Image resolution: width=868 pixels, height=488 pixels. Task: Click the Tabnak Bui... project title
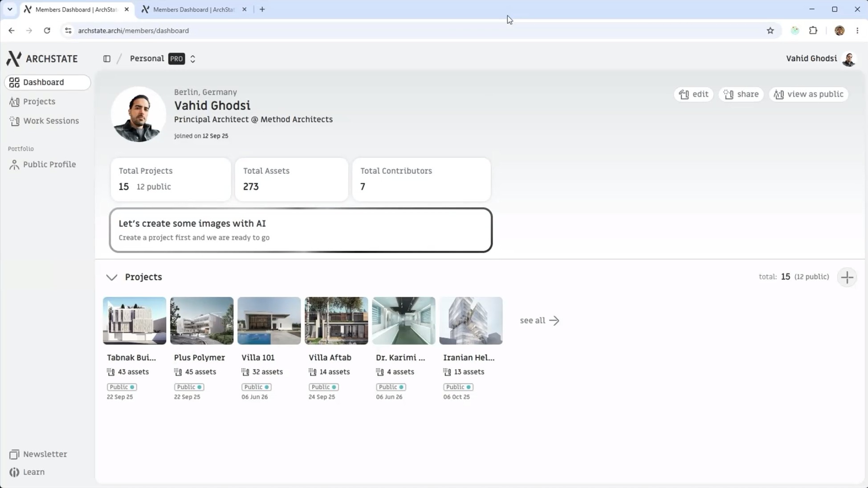click(x=131, y=357)
